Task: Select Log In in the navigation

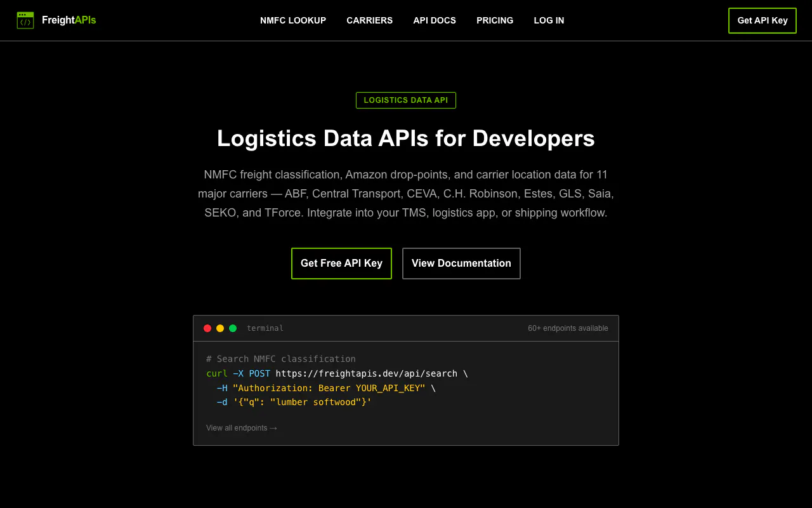Action: pos(549,20)
